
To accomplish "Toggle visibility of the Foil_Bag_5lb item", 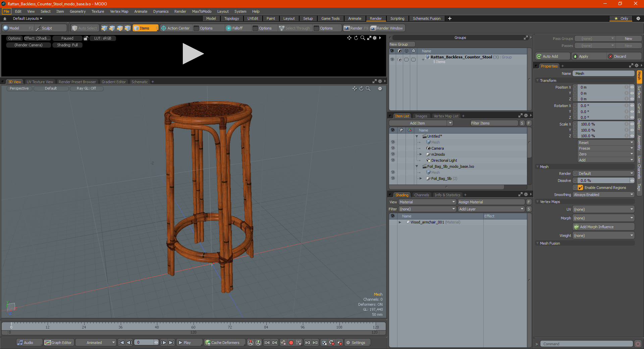I will pos(392,179).
